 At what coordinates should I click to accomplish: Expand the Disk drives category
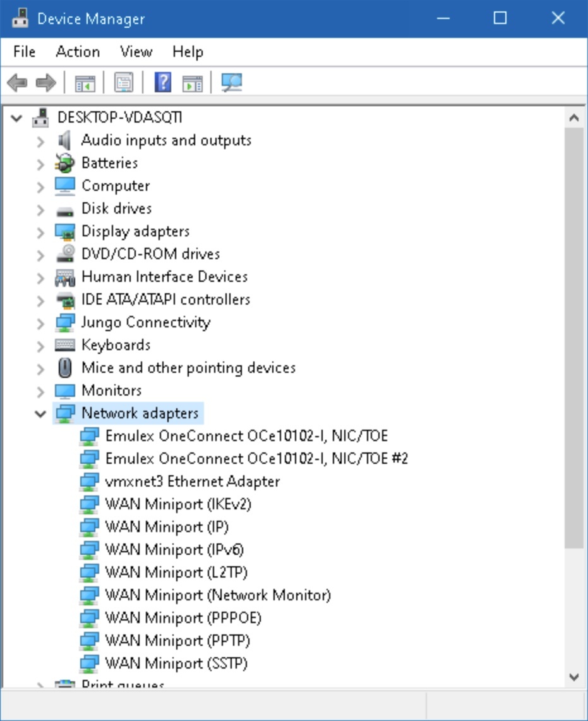coord(40,210)
